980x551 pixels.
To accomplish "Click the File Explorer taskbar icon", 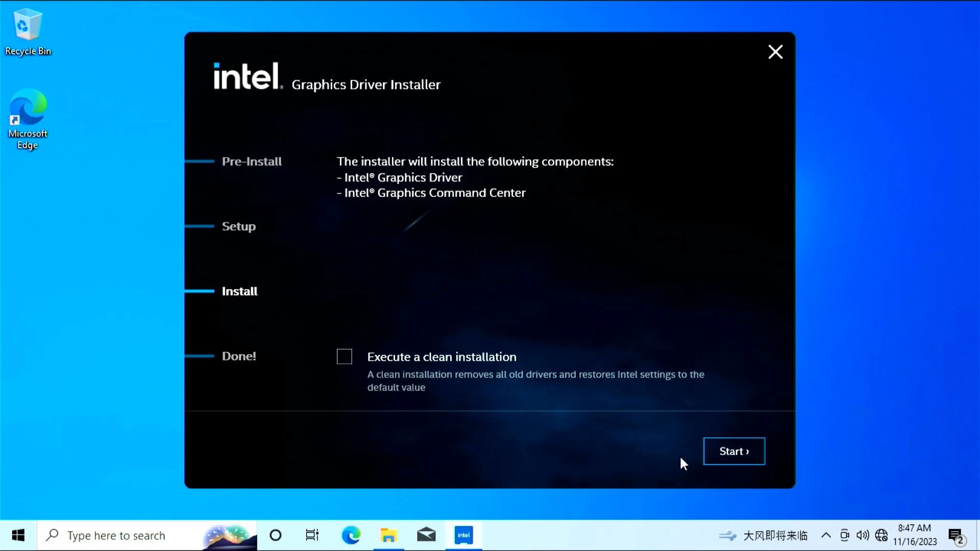I will click(x=389, y=535).
